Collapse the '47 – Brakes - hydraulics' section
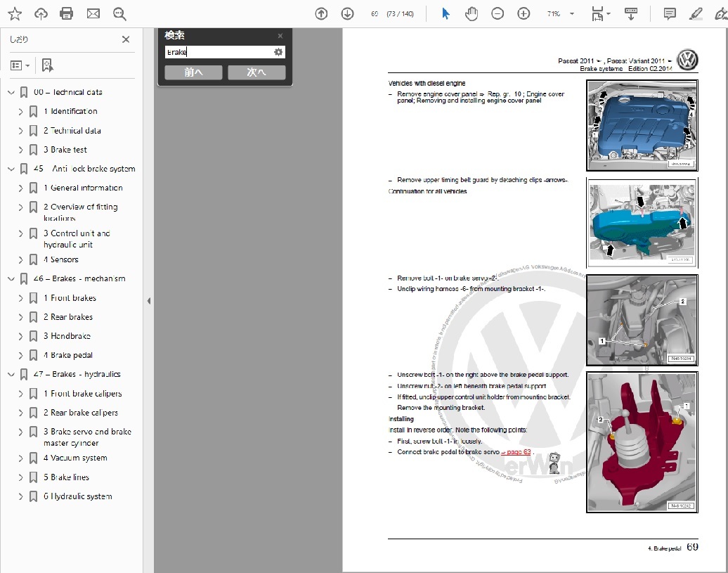This screenshot has width=728, height=573. point(11,374)
